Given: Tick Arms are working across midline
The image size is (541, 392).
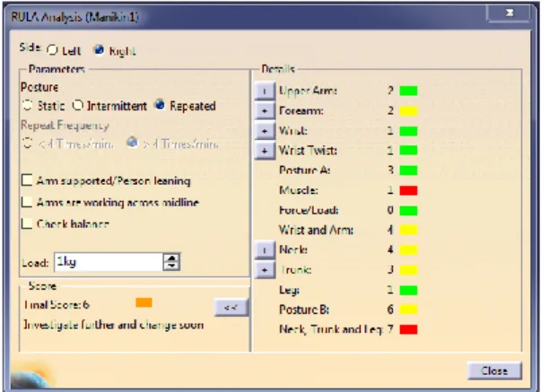Looking at the screenshot, I should (27, 202).
